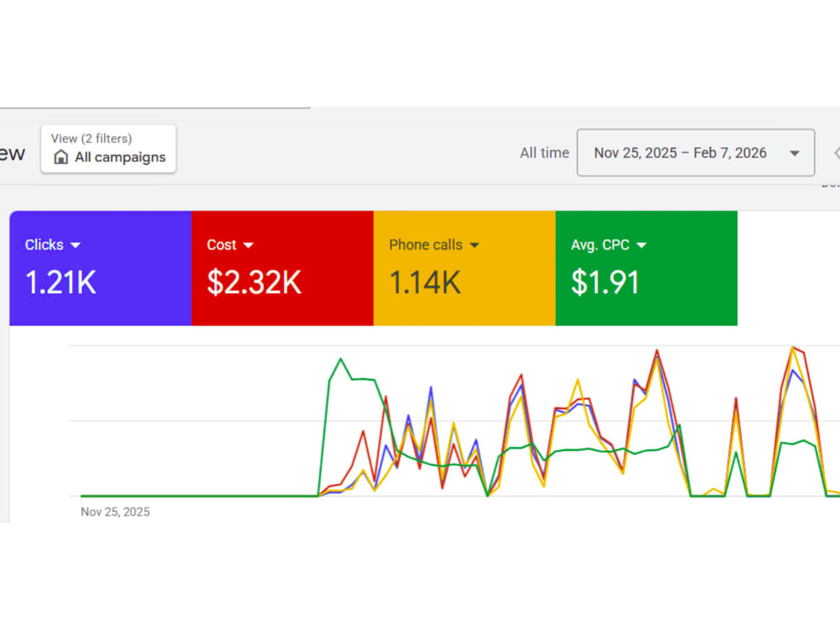Select the red Cost $2.32K scorecard

coord(282,268)
